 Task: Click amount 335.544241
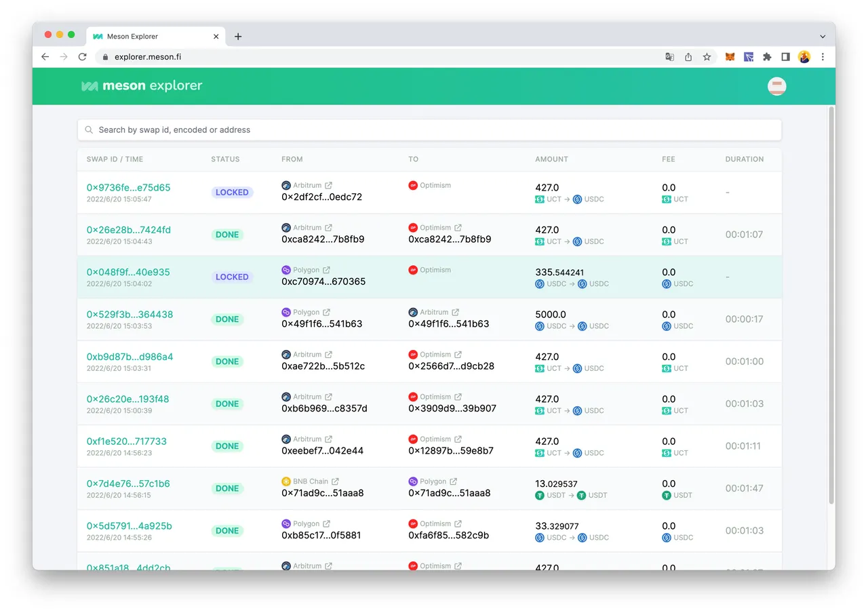click(x=559, y=272)
